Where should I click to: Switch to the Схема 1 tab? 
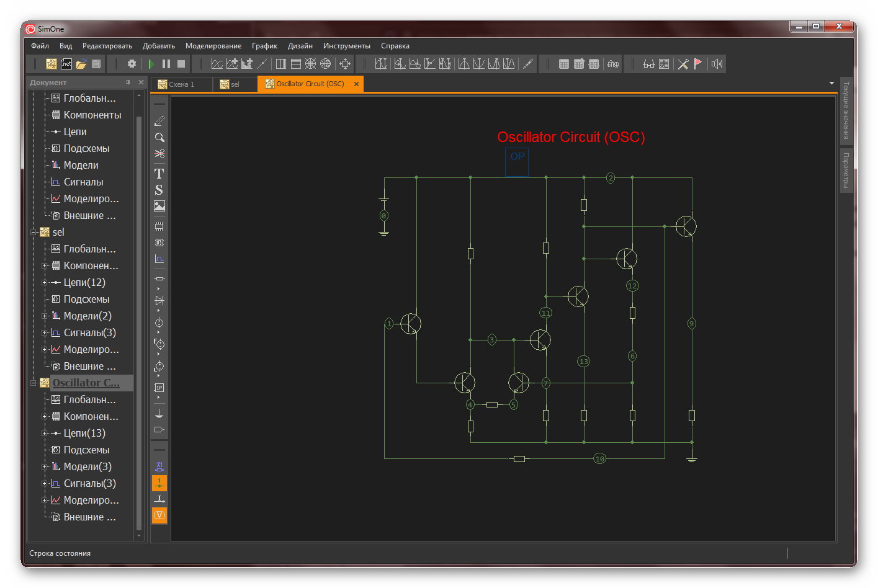pos(182,84)
